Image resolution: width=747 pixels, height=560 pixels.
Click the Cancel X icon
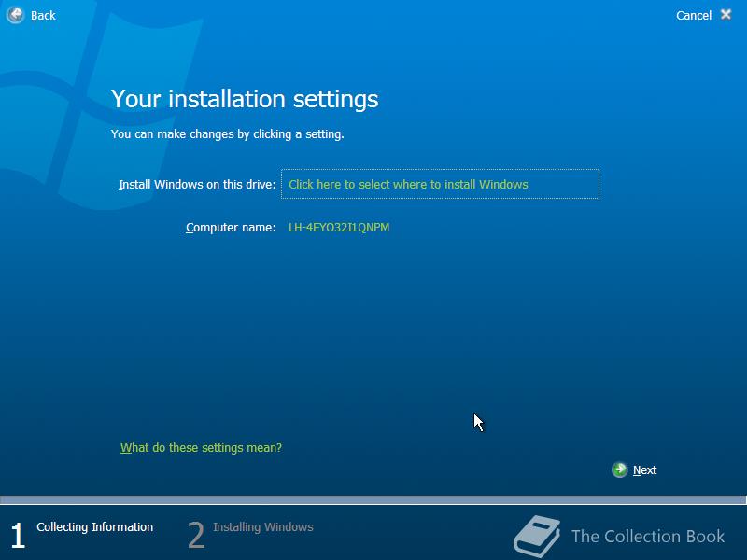coord(726,15)
